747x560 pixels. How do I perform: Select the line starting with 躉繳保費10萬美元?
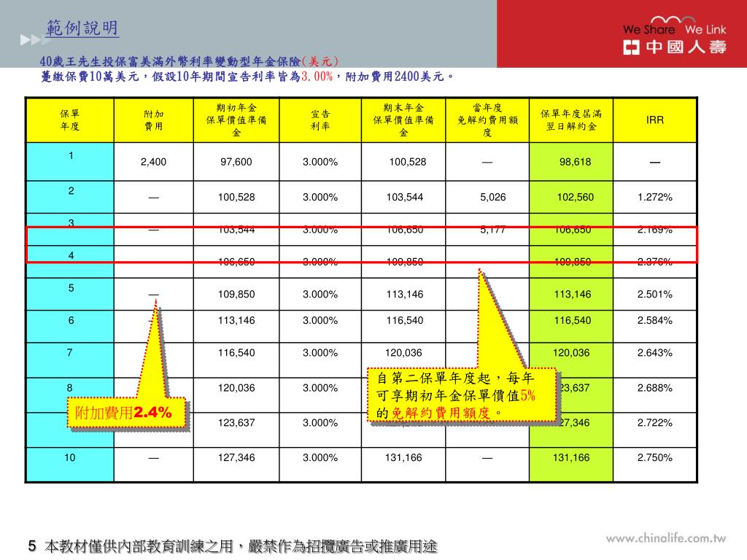click(x=247, y=76)
